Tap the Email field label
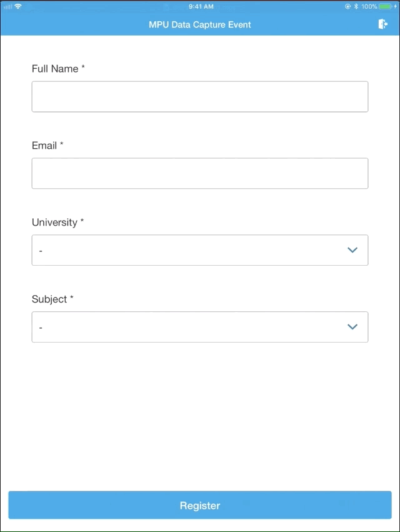The height and width of the screenshot is (532, 400). pos(47,145)
